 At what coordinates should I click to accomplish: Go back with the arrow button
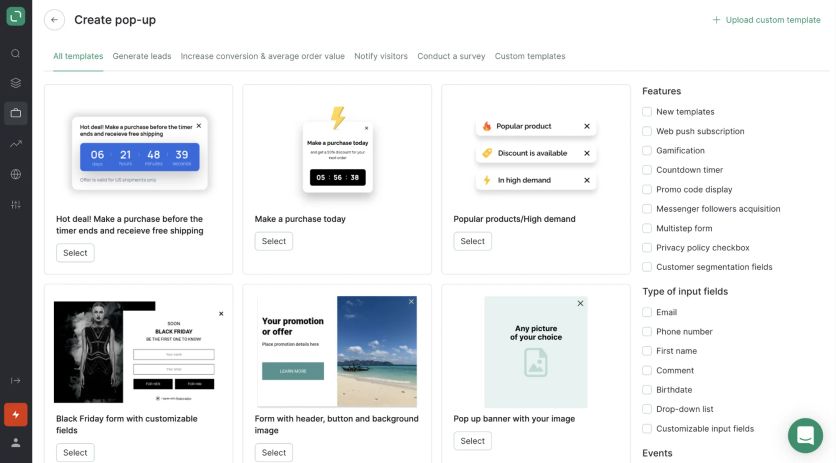[x=54, y=20]
